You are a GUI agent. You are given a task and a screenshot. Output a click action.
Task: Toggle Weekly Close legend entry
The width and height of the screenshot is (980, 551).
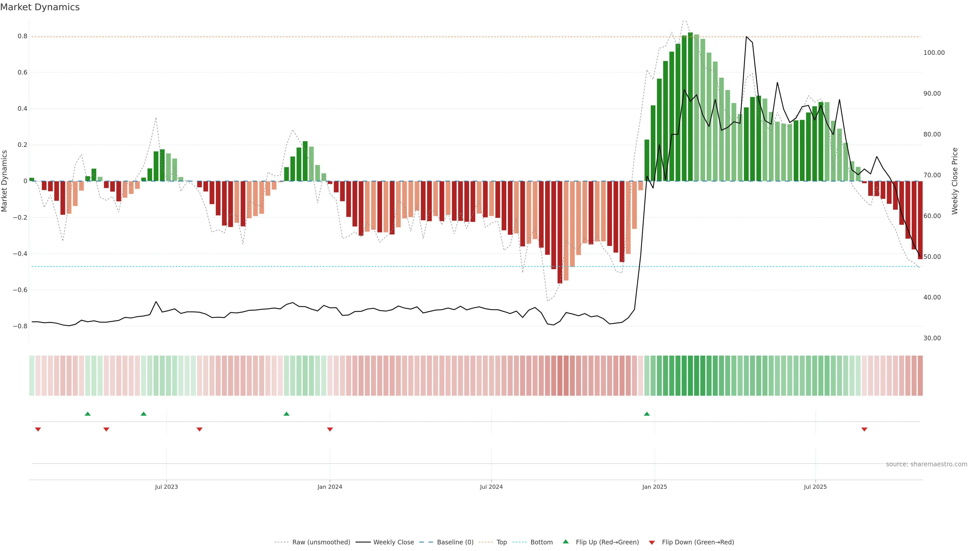click(x=393, y=542)
